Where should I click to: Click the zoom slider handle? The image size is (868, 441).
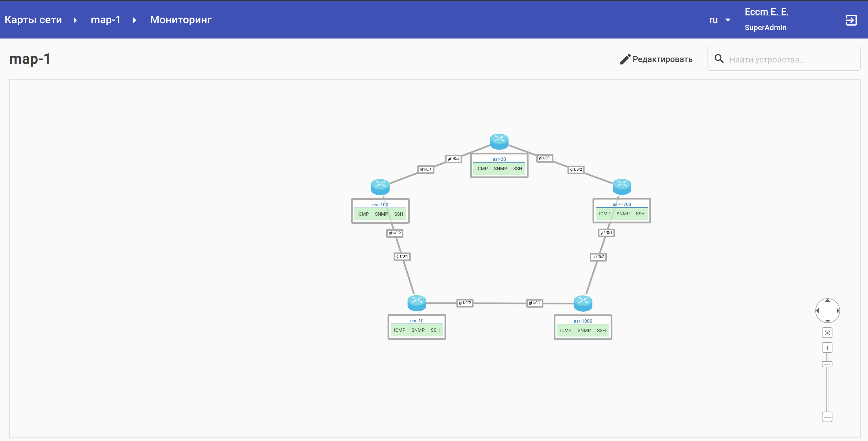click(827, 364)
